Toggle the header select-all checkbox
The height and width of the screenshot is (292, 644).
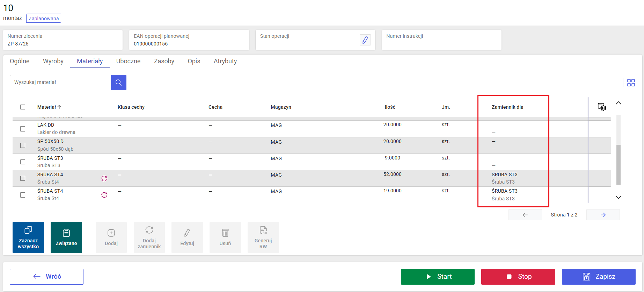coord(23,107)
